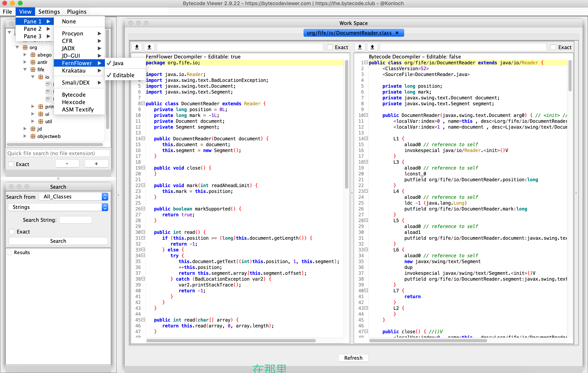Image resolution: width=588 pixels, height=373 pixels.
Task: Close the DocumentReader.class tab via X icon
Action: 397,33
